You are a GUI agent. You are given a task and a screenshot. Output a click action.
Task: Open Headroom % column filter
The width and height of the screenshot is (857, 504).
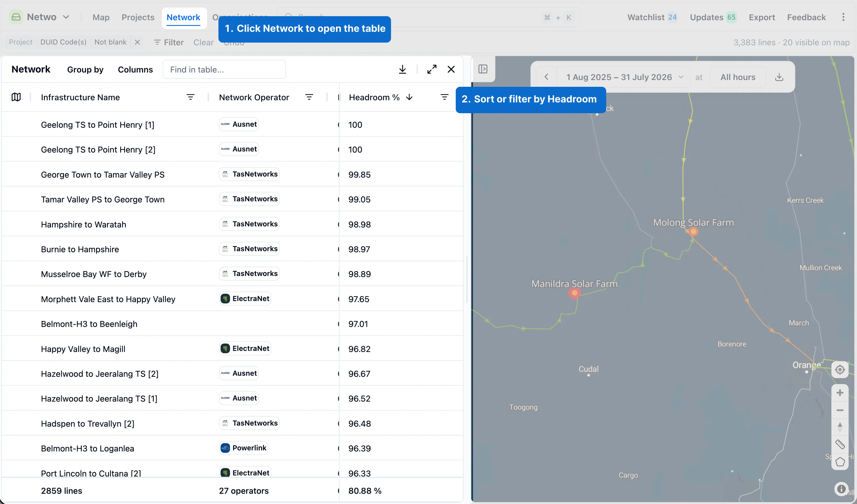[444, 97]
